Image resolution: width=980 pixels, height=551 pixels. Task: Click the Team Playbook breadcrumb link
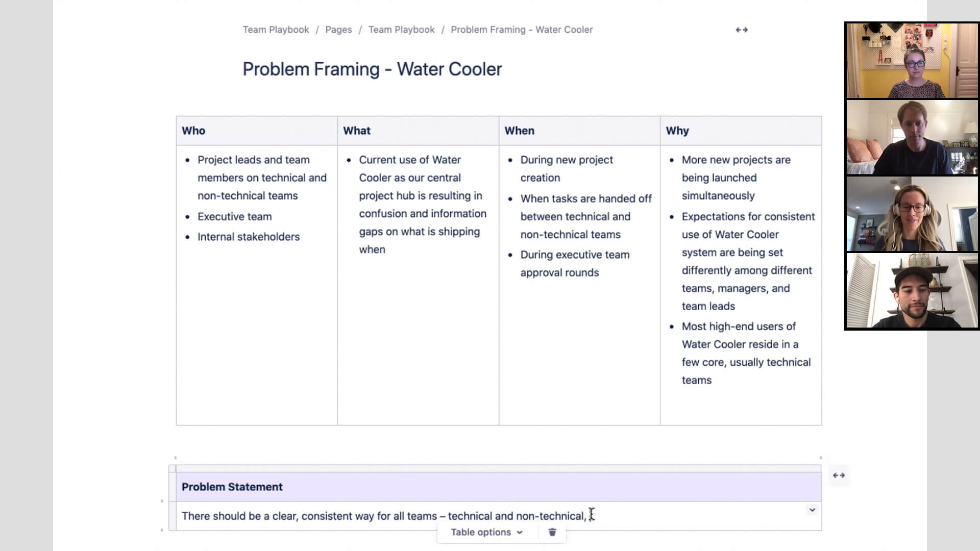(x=276, y=30)
